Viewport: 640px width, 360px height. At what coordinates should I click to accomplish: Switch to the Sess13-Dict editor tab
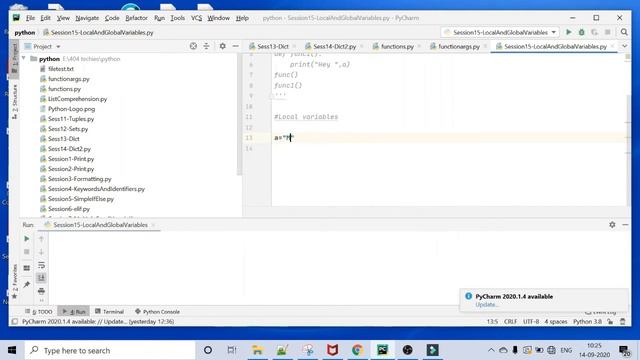coord(272,47)
